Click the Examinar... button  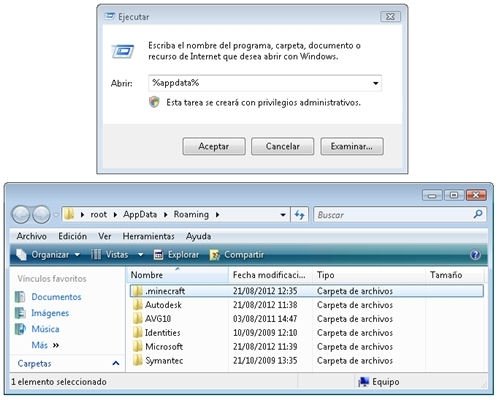(x=352, y=146)
